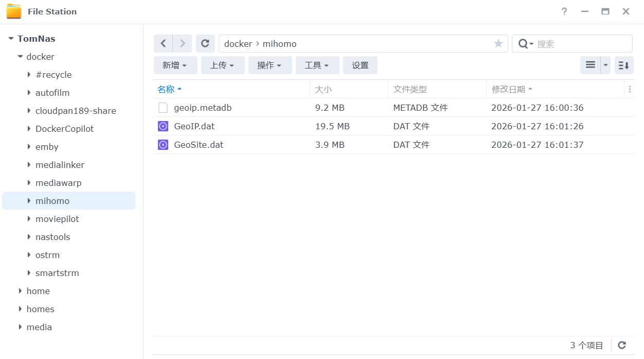Expand the emby folder tree arrow
The height and width of the screenshot is (359, 644).
(29, 147)
